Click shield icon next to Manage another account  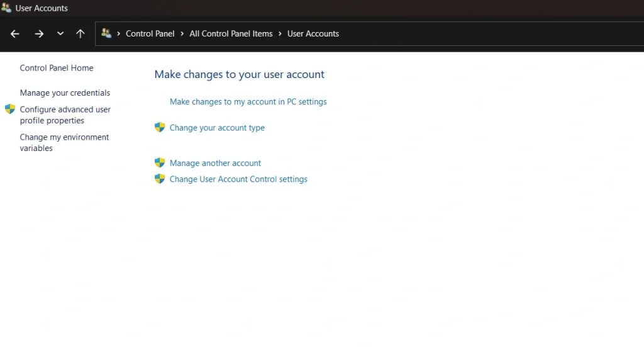(160, 163)
